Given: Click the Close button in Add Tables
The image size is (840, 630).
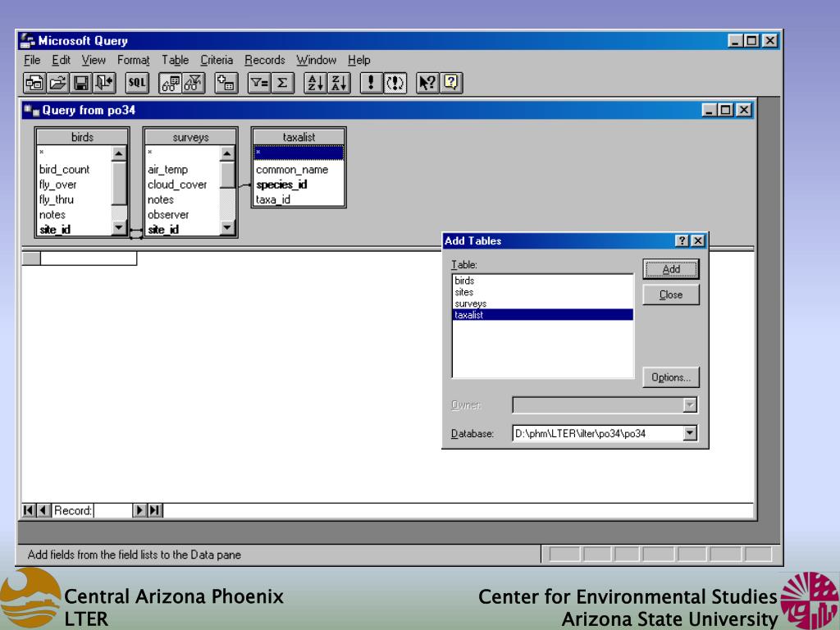Looking at the screenshot, I should pyautogui.click(x=671, y=294).
